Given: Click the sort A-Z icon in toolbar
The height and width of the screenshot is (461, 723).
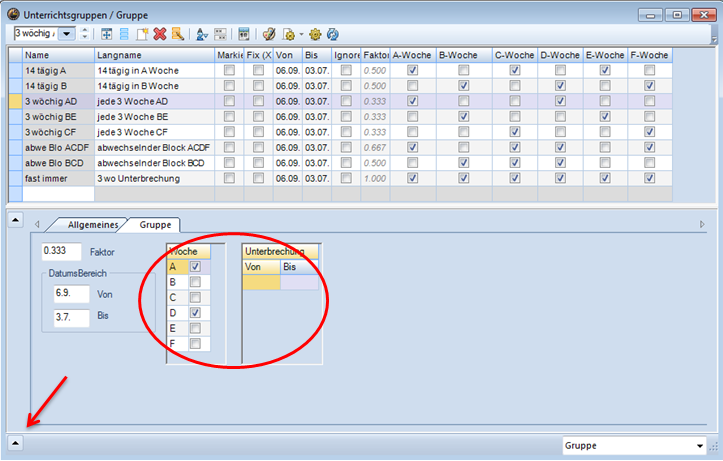Looking at the screenshot, I should tap(201, 33).
